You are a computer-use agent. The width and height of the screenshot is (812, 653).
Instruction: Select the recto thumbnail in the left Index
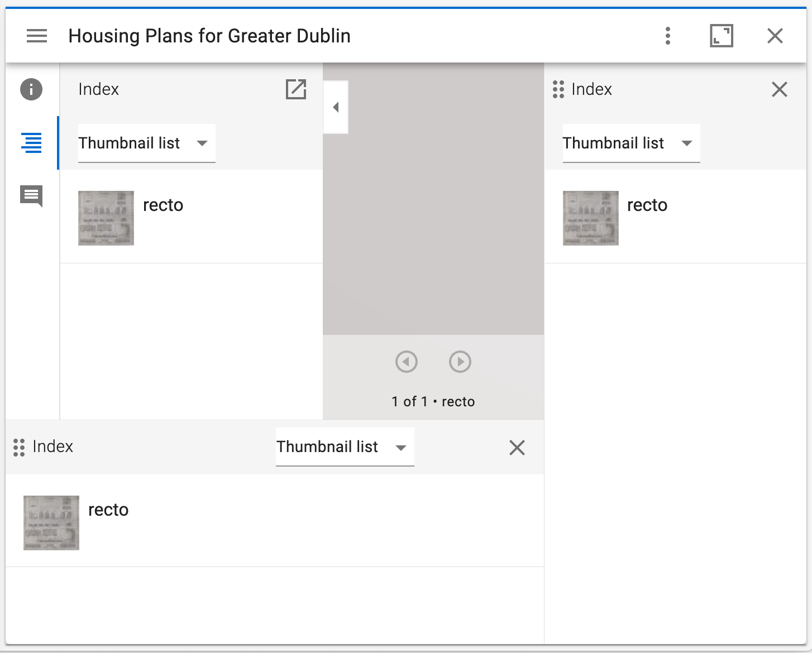(x=106, y=218)
